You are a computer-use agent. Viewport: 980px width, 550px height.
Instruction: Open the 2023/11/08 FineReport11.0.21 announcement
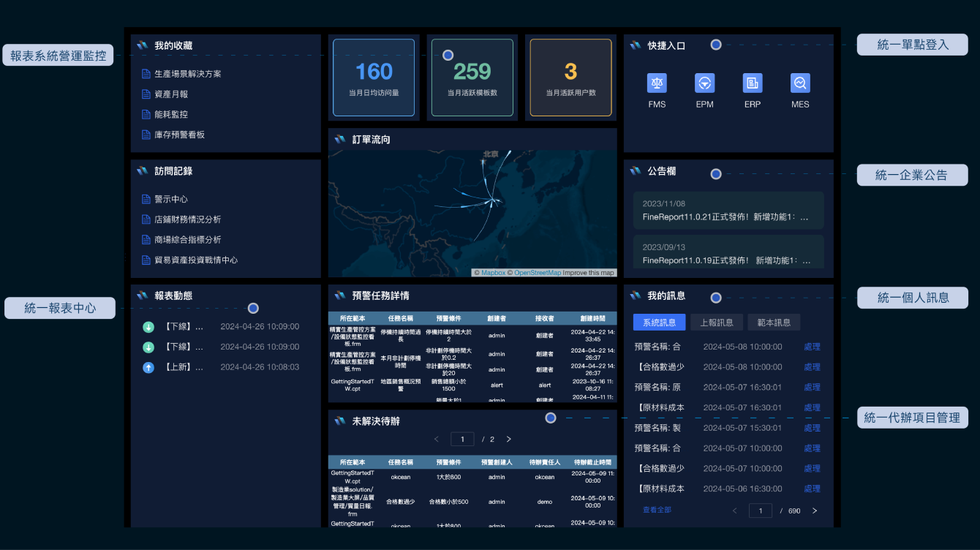[x=728, y=211]
